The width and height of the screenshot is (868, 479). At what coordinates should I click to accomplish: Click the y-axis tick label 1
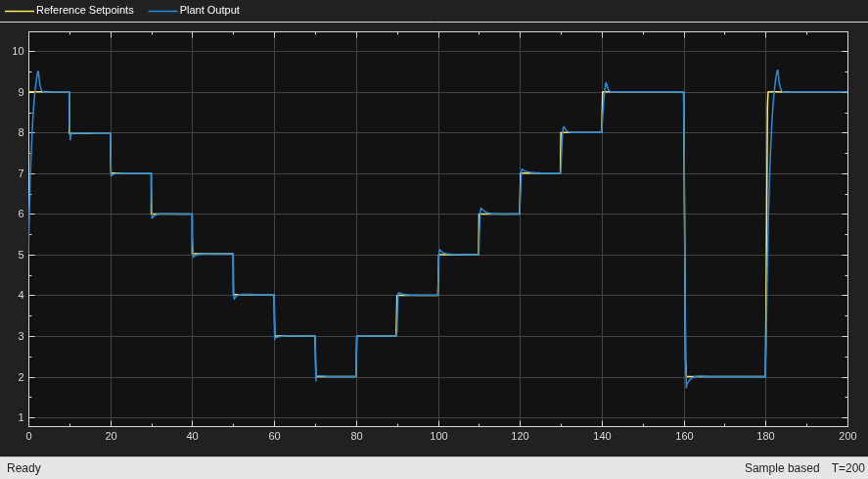click(21, 418)
